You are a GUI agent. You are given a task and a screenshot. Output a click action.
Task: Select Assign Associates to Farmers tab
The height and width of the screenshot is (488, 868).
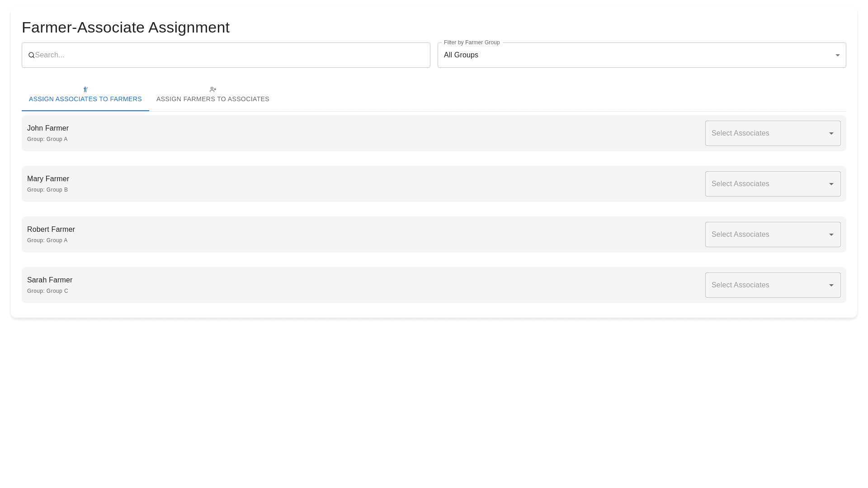85,99
